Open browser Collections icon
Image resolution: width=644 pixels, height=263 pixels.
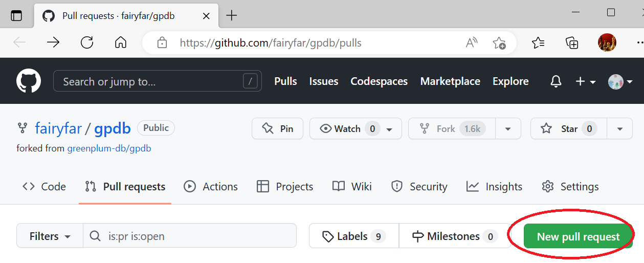(572, 42)
